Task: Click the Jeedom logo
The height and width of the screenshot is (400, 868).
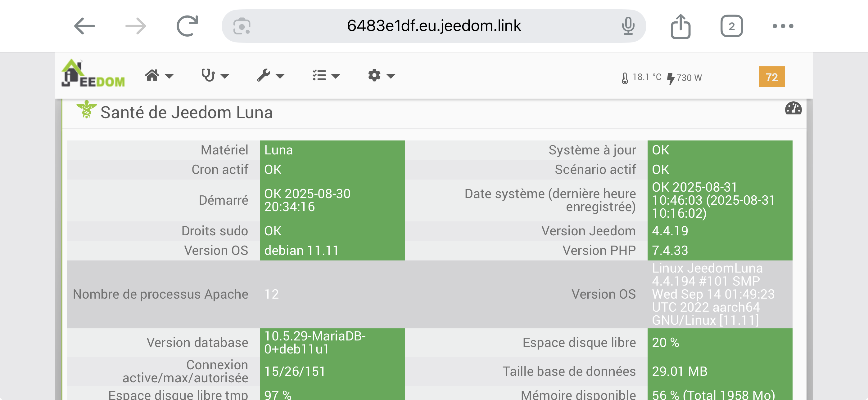Action: 93,74
